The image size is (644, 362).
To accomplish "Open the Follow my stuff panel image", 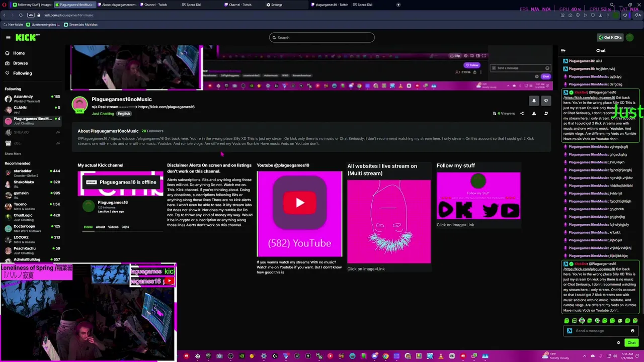I will [x=478, y=196].
